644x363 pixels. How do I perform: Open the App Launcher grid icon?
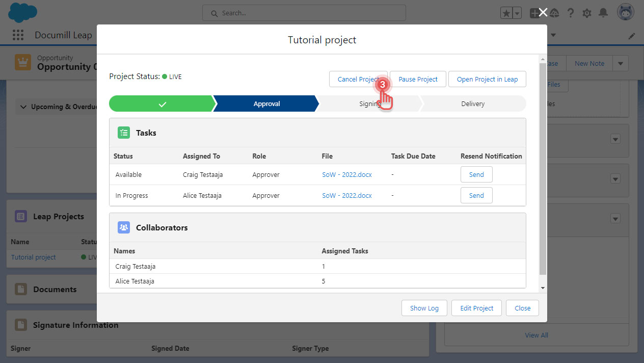click(18, 35)
